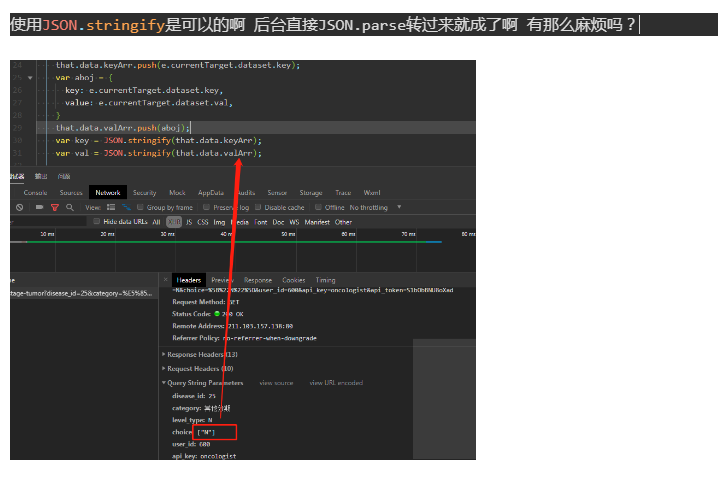Image resolution: width=726 pixels, height=483 pixels.
Task: Open the Wxml tab
Action: point(372,193)
